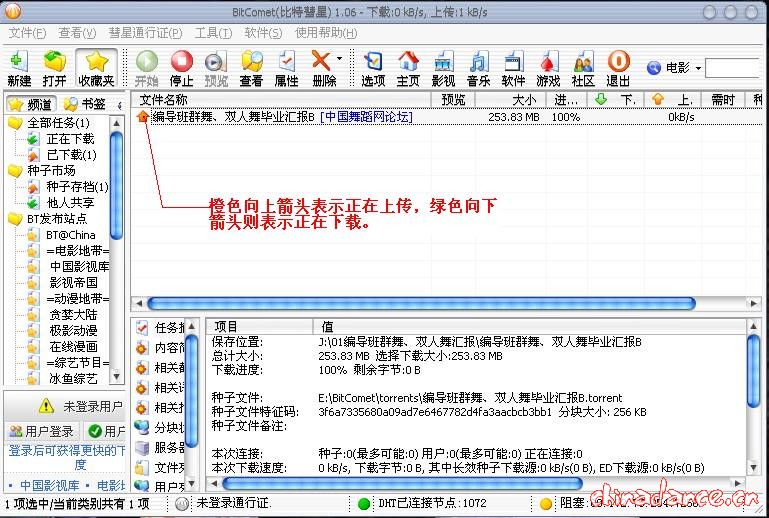This screenshot has height=518, width=769.
Task: Select 已下载(1) in the tree
Action: tap(72, 155)
